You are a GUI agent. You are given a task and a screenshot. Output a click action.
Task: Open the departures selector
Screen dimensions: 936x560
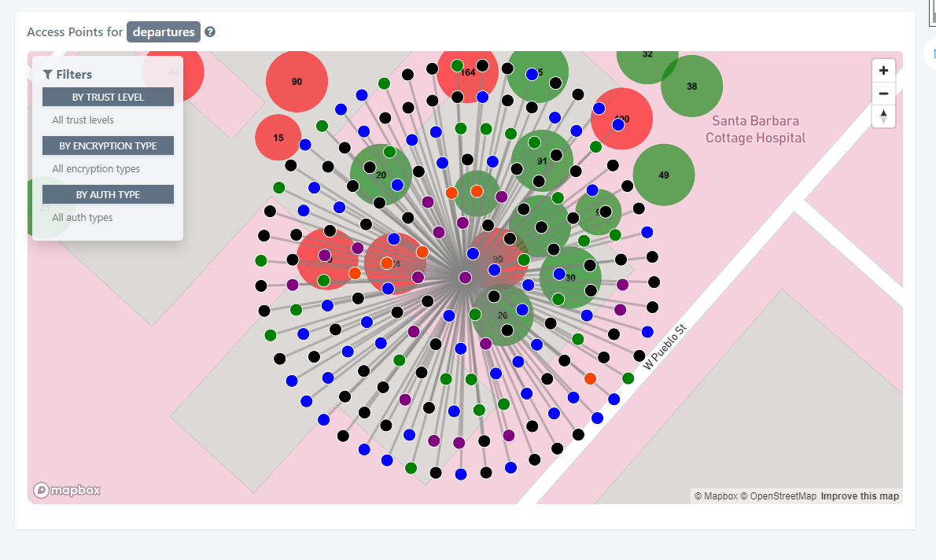pyautogui.click(x=164, y=32)
